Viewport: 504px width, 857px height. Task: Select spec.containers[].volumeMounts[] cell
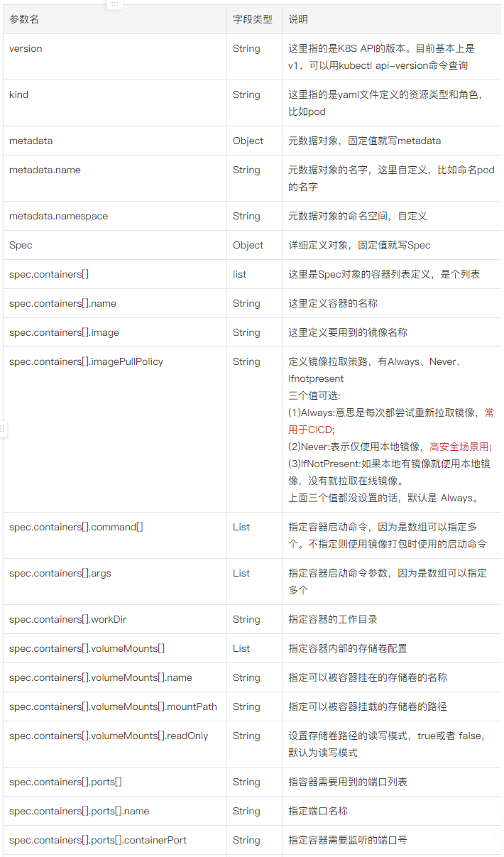pyautogui.click(x=115, y=648)
